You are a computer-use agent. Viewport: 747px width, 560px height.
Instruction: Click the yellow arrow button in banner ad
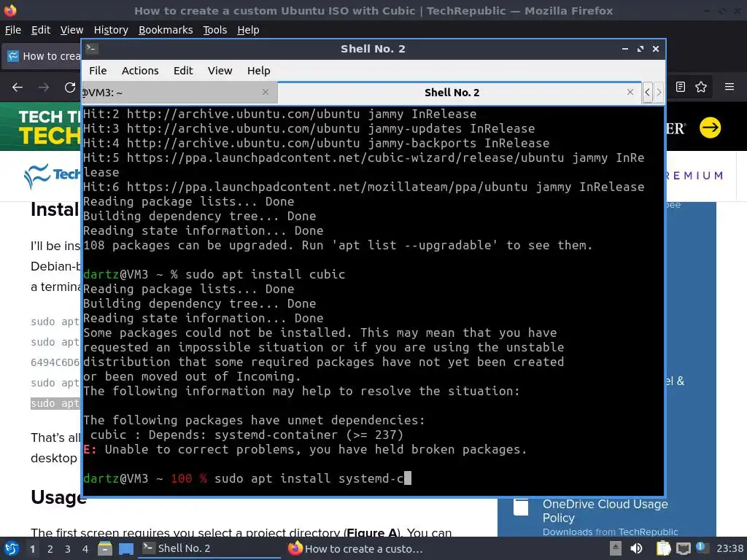710,127
